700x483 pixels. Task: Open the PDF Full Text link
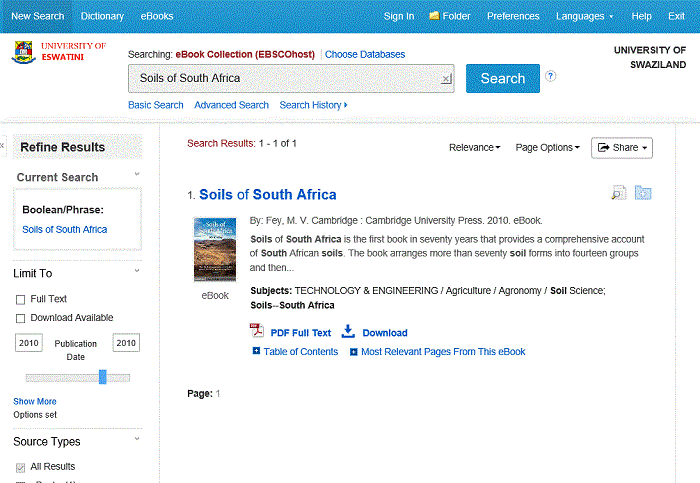coord(301,333)
